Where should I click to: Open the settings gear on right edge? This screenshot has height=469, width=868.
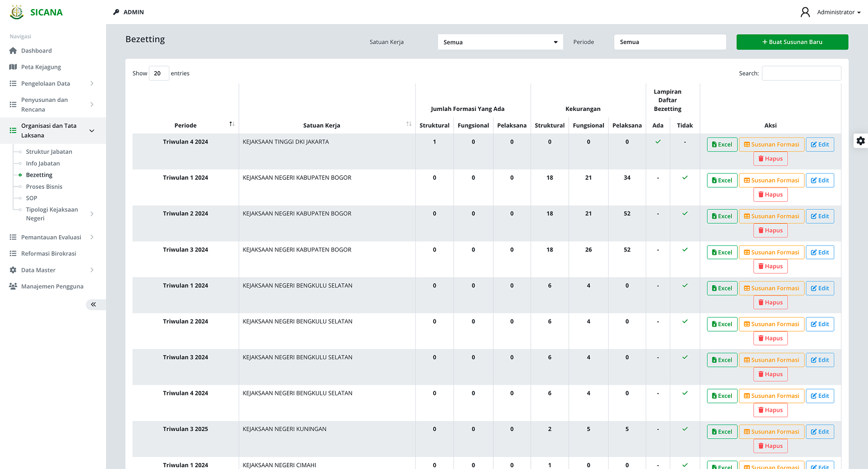pos(861,140)
